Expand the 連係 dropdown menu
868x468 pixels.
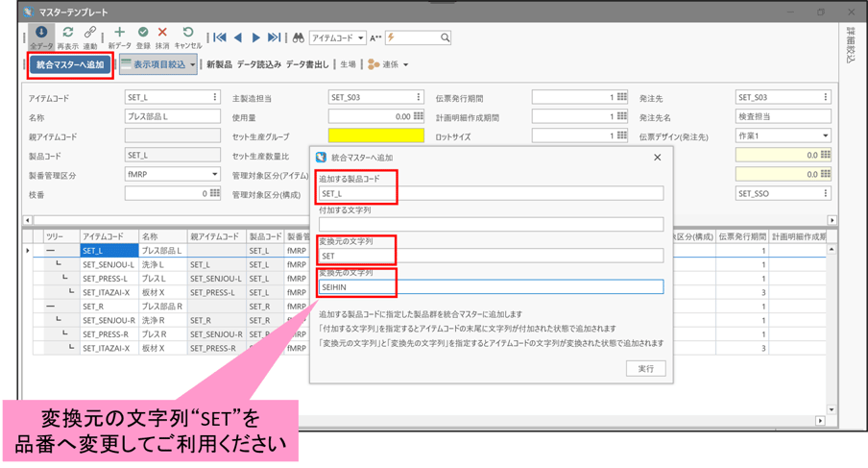(406, 64)
